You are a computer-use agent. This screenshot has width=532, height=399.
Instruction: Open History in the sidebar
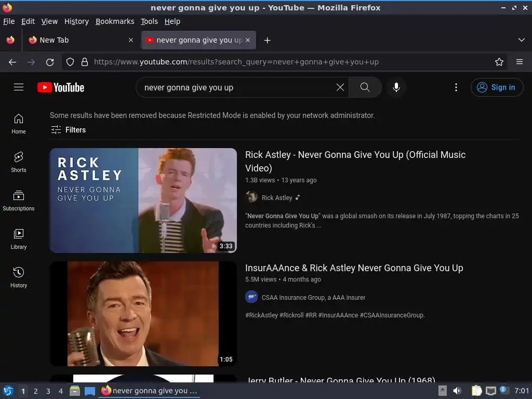tap(19, 278)
